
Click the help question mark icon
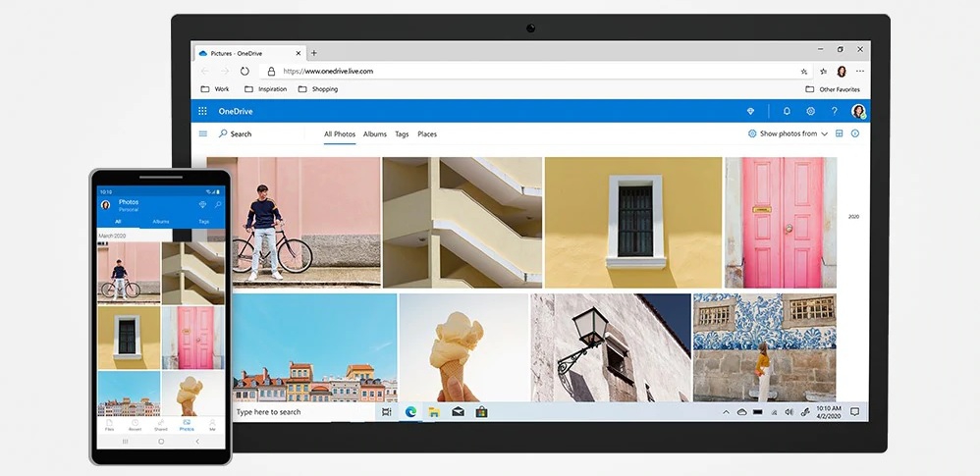(834, 111)
